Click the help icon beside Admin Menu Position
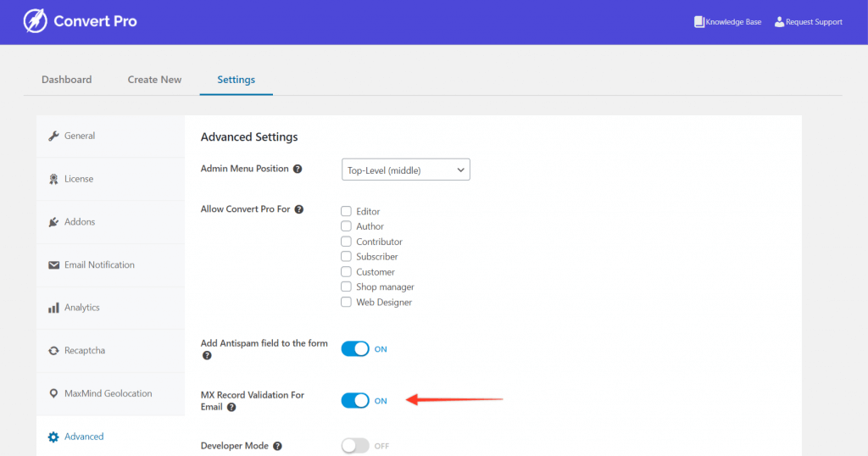 tap(298, 169)
